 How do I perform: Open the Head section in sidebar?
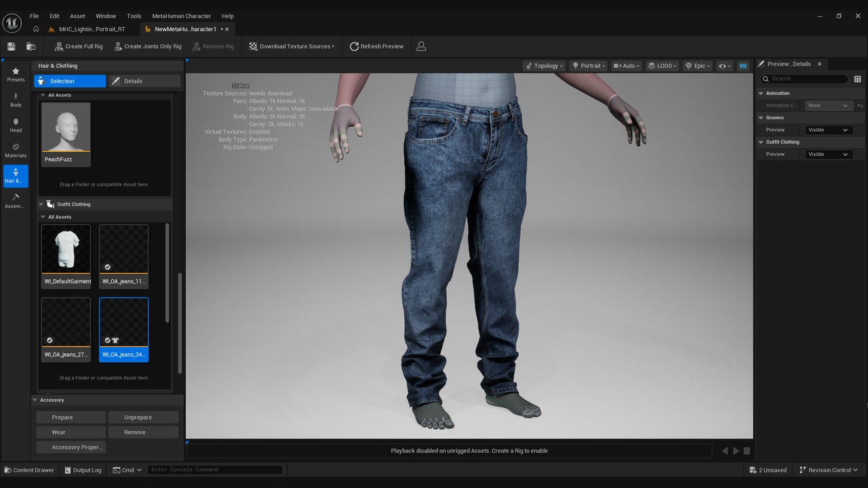[x=16, y=125]
